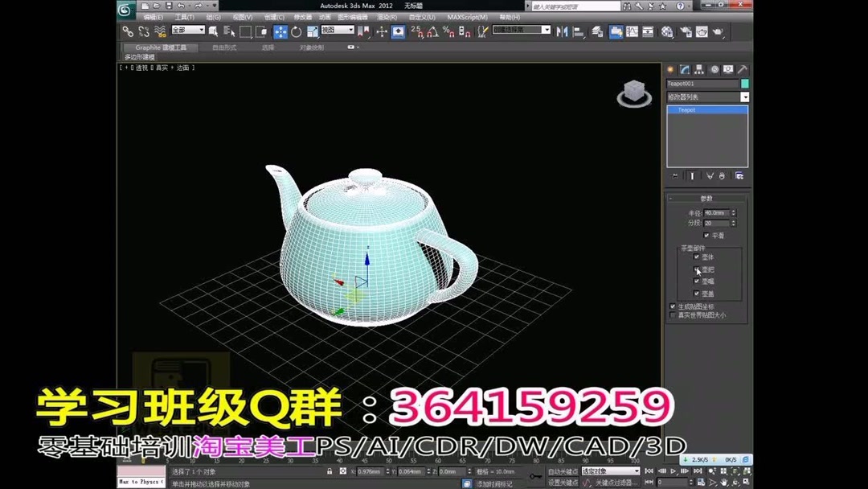The width and height of the screenshot is (868, 489).
Task: Activate the Select Object arrow tool
Action: 215,32
